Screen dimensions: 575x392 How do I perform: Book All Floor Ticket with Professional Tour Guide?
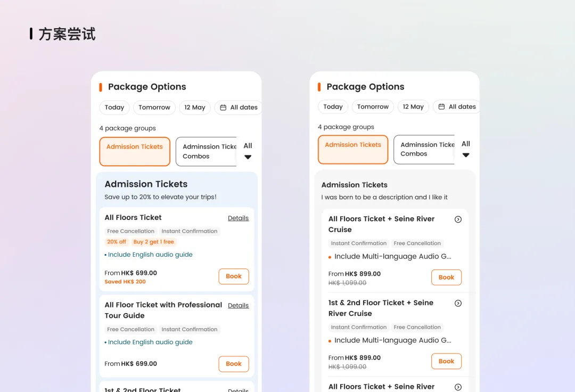tap(234, 364)
